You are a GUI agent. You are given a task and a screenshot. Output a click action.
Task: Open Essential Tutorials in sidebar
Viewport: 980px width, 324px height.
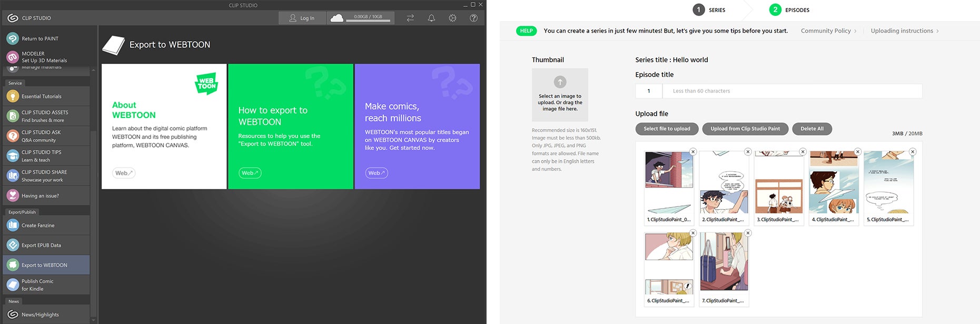click(x=46, y=96)
